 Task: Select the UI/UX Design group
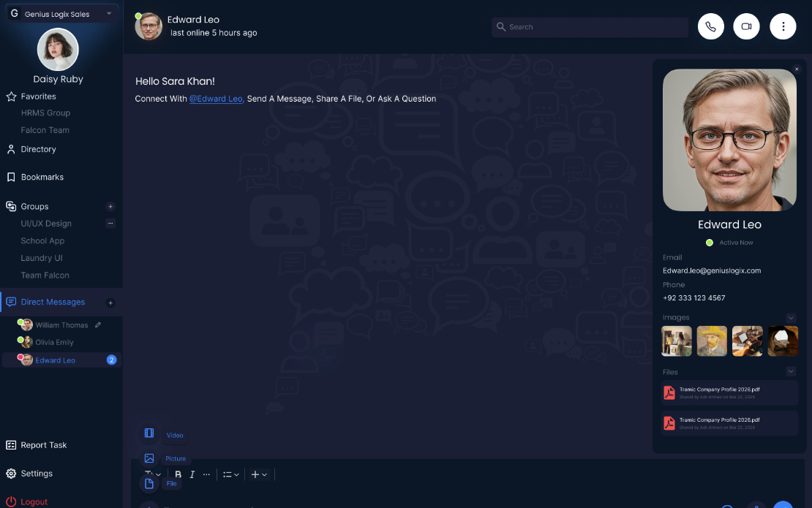(46, 224)
